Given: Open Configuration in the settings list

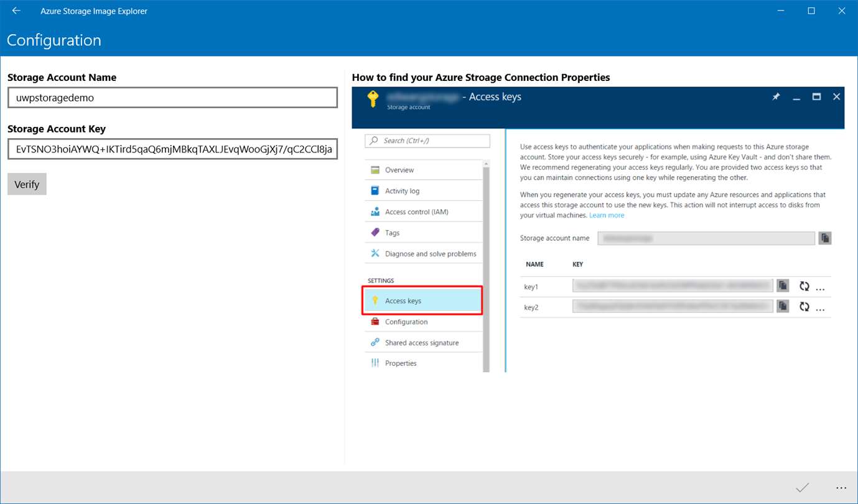Looking at the screenshot, I should [424, 322].
